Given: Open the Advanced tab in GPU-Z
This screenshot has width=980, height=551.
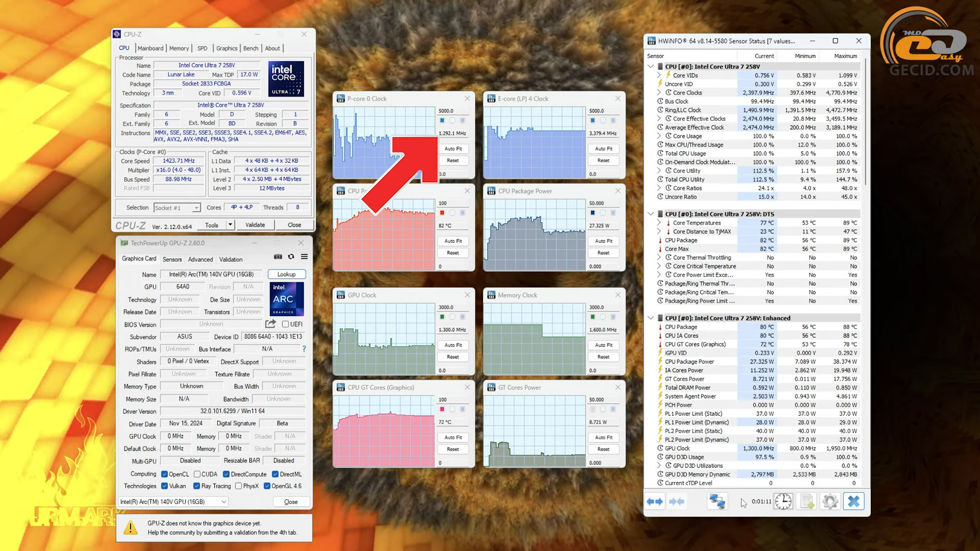Looking at the screenshot, I should [x=200, y=259].
